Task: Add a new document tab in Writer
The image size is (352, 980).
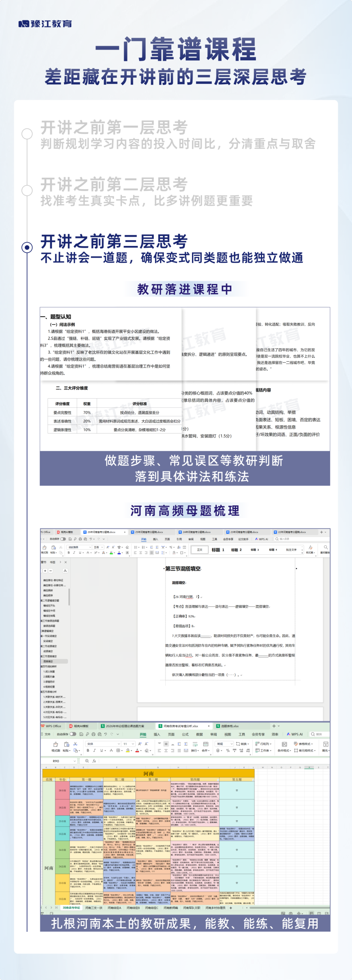Action: [x=322, y=532]
